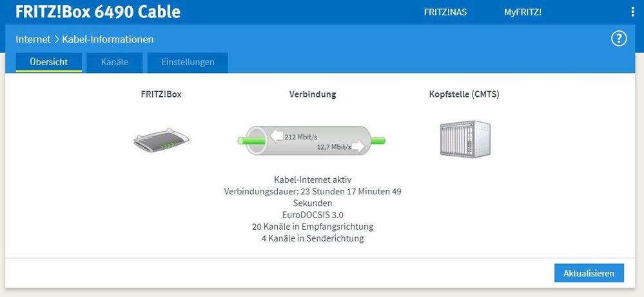Open the three-dot options menu
This screenshot has height=297, width=644.
click(x=632, y=12)
